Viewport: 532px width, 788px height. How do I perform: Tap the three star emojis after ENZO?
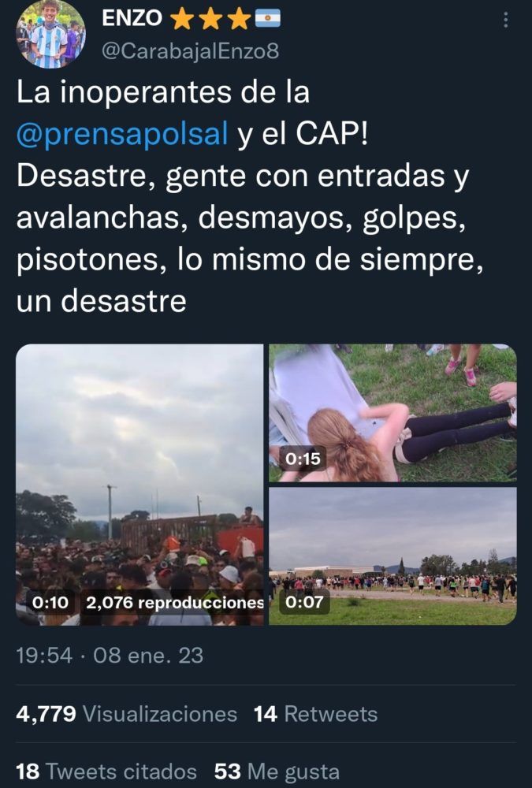pos(210,19)
